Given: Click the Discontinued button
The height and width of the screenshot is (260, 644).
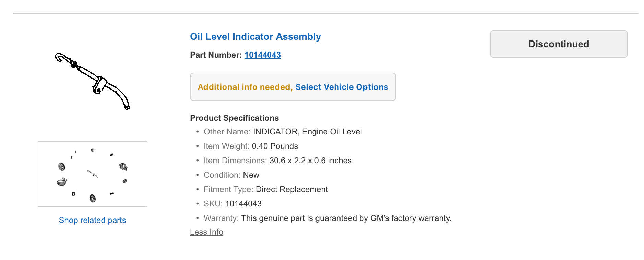Looking at the screenshot, I should 559,44.
